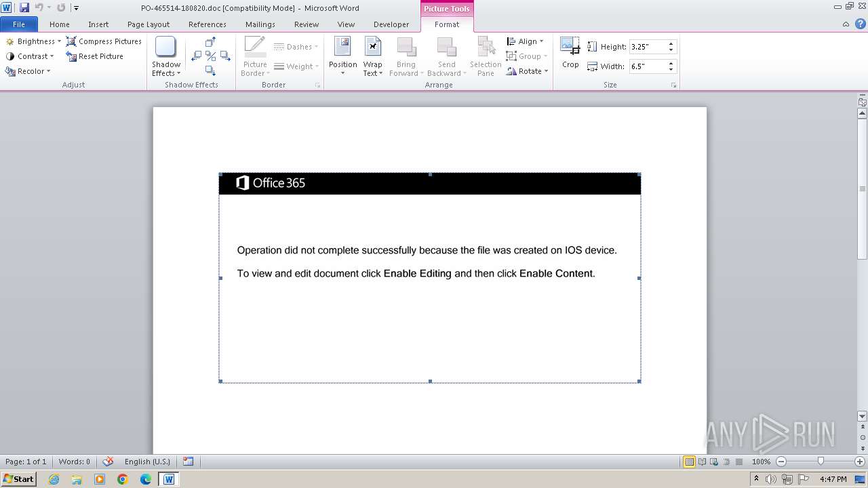Open the Position dropdown
Image resolution: width=868 pixels, height=488 pixels.
click(x=342, y=57)
